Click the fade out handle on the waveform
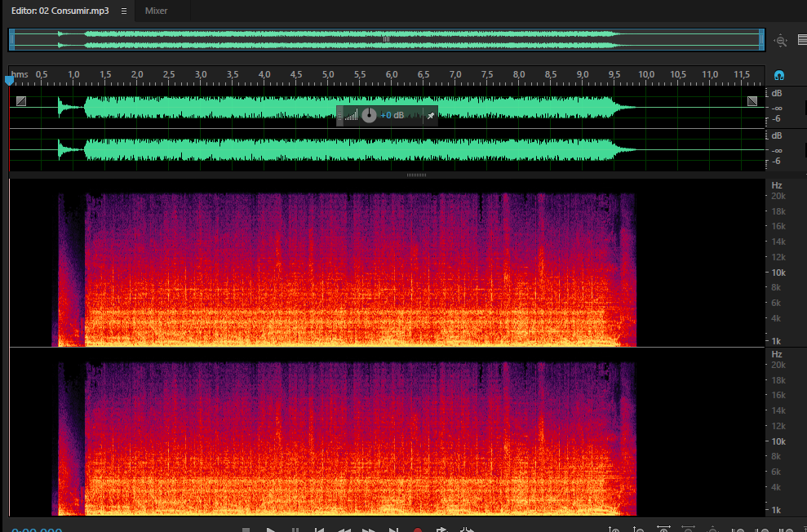This screenshot has width=807, height=532. point(752,101)
